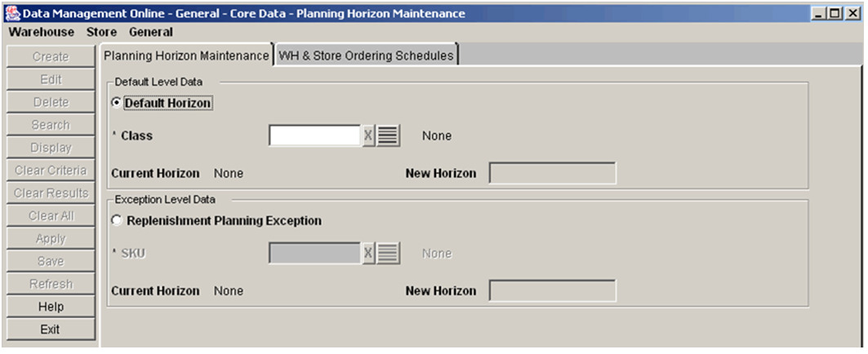
Task: Click the Help button
Action: pos(51,307)
